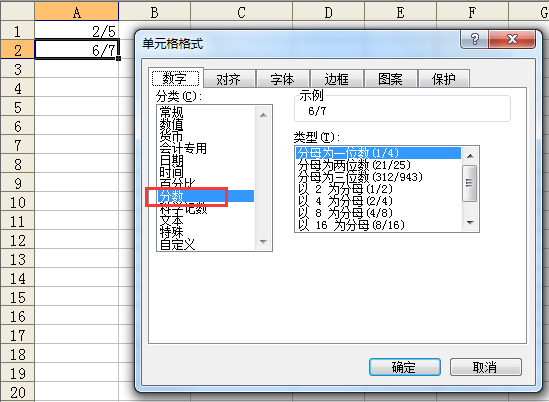The width and height of the screenshot is (549, 402).
Task: Switch to the 字体 tab
Action: coord(283,79)
